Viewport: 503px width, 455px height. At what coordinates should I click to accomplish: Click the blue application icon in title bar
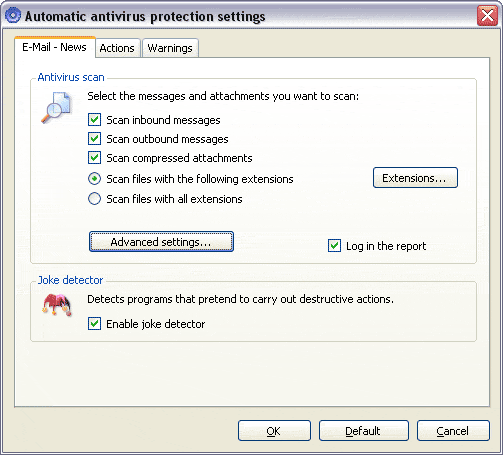[x=13, y=16]
